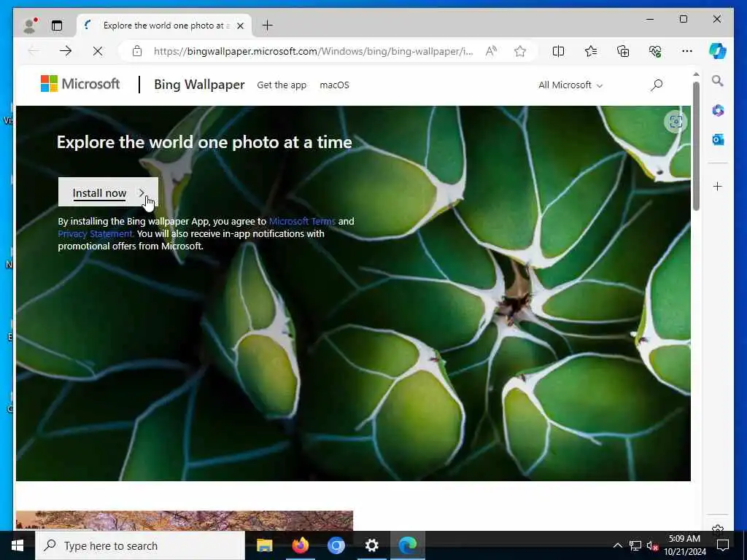Viewport: 747px width, 560px height.
Task: Click the address bar URL
Action: pos(313,51)
